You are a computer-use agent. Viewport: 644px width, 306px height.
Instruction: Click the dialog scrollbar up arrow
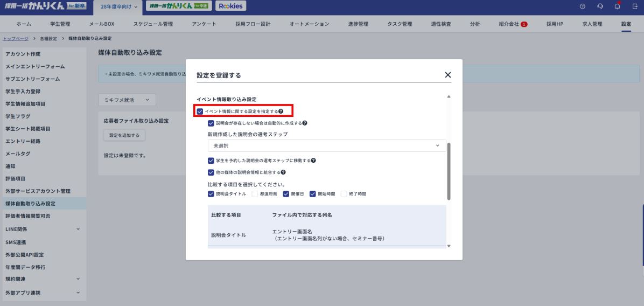(449, 96)
